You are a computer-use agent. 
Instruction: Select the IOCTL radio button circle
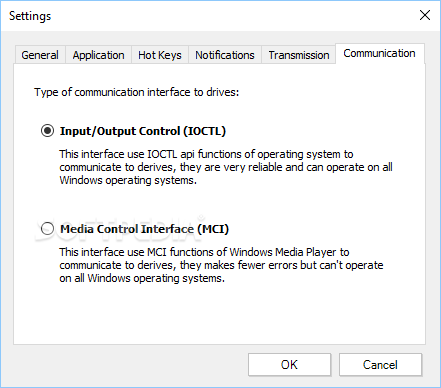point(47,131)
